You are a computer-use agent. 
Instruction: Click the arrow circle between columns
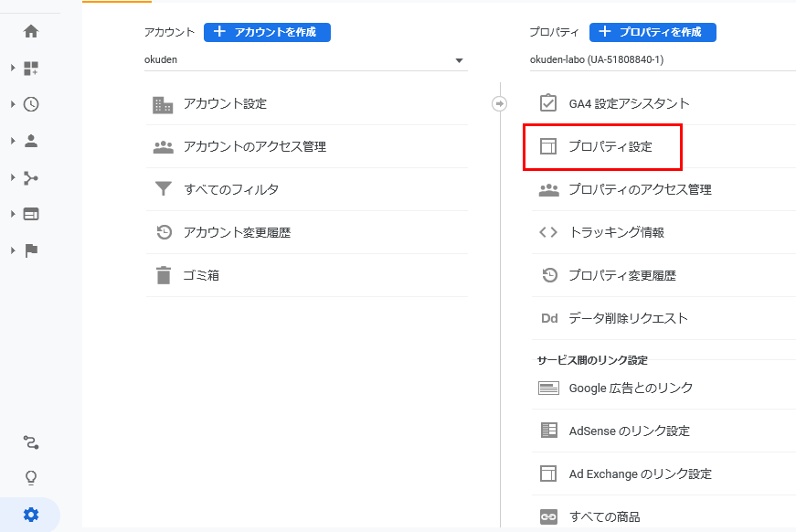(x=500, y=103)
